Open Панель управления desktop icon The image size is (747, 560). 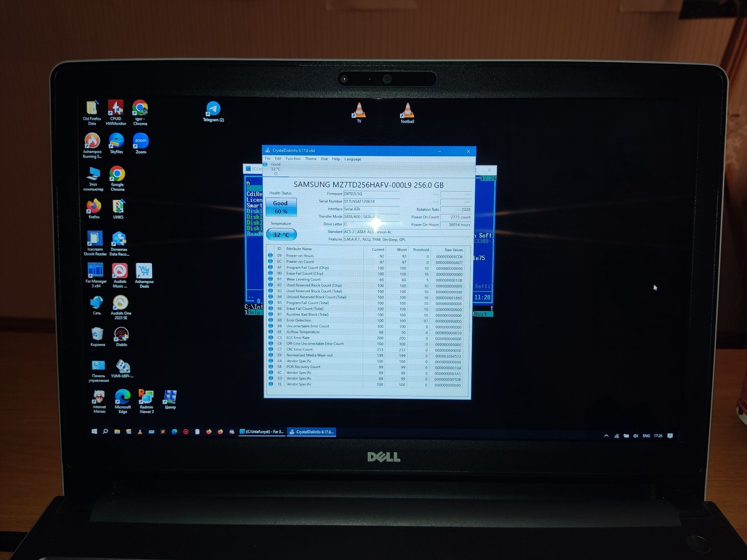tap(99, 371)
